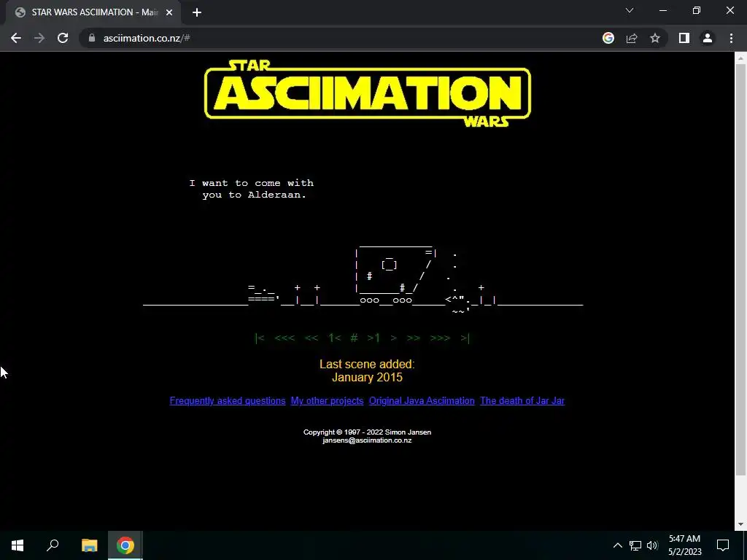
Task: Step back one frame with 1<
Action: pyautogui.click(x=334, y=338)
